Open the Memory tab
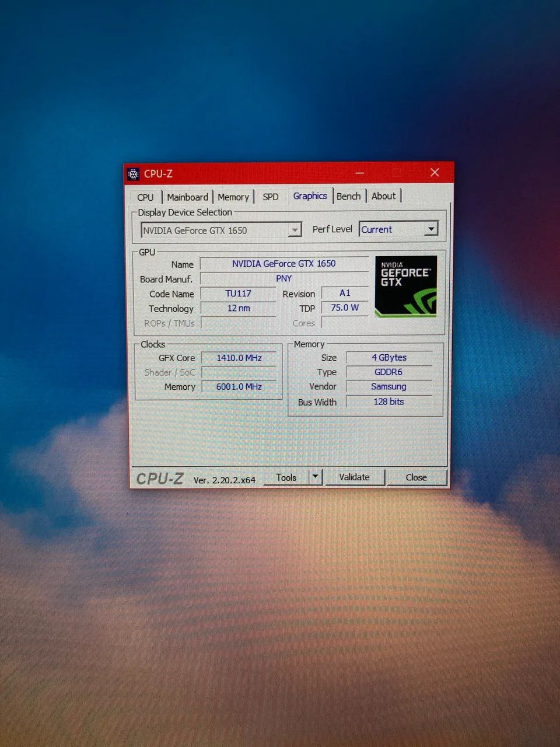560x747 pixels. 233,197
